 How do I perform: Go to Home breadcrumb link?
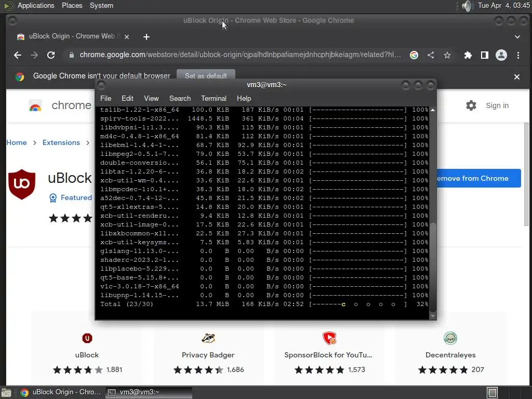pyautogui.click(x=16, y=142)
